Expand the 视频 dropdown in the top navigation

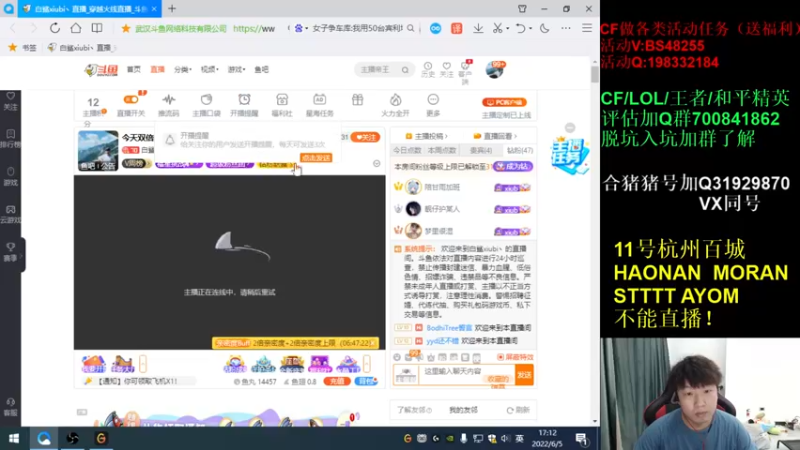(x=209, y=69)
